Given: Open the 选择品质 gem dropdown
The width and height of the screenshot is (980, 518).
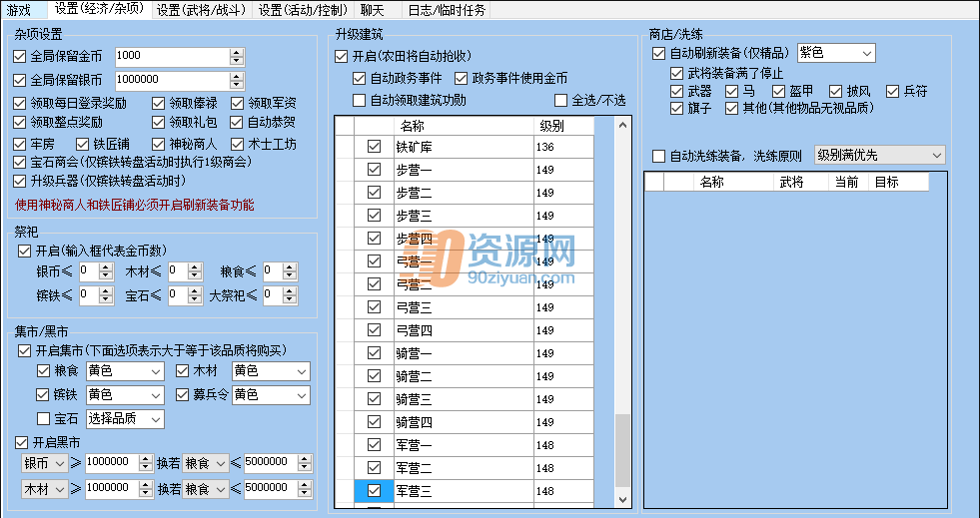Looking at the screenshot, I should pos(125,419).
